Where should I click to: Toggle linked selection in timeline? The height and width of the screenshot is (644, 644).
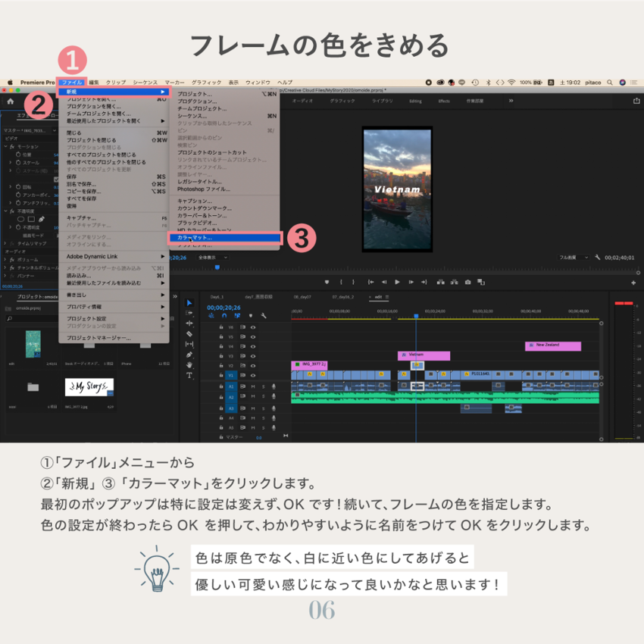[237, 316]
